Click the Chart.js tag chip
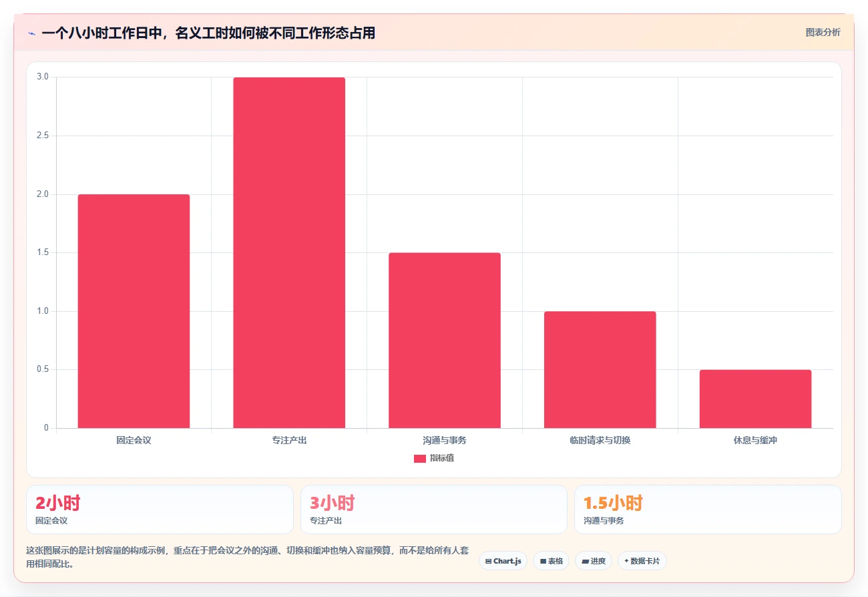868x597 pixels. pyautogui.click(x=503, y=561)
